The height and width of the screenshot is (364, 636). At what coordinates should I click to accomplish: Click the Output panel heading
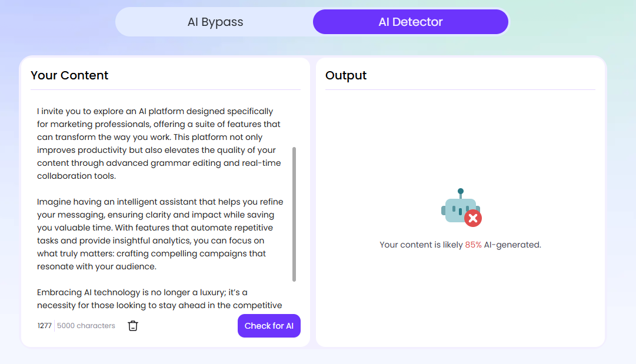345,75
